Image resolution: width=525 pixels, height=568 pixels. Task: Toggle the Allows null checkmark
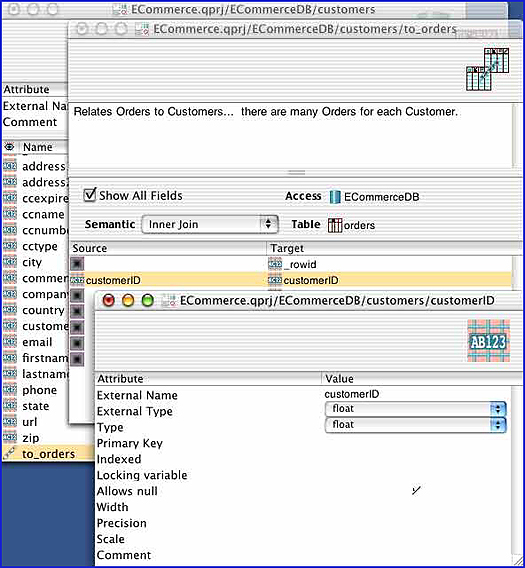416,490
